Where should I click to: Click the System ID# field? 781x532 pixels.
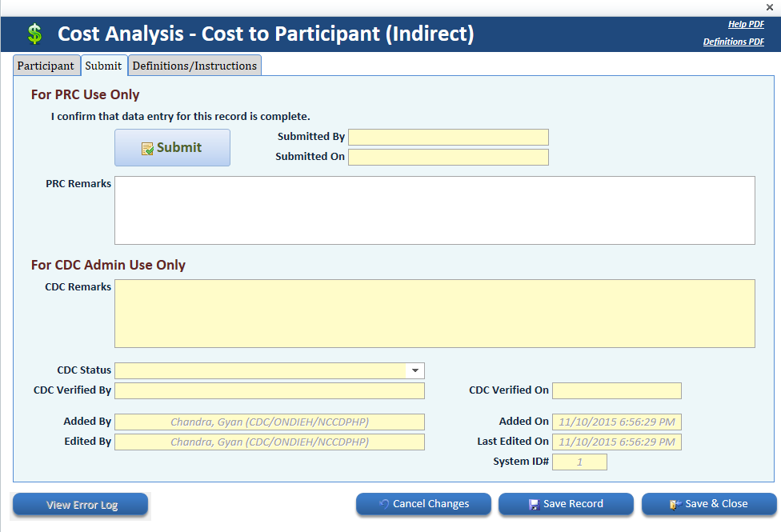coord(579,462)
